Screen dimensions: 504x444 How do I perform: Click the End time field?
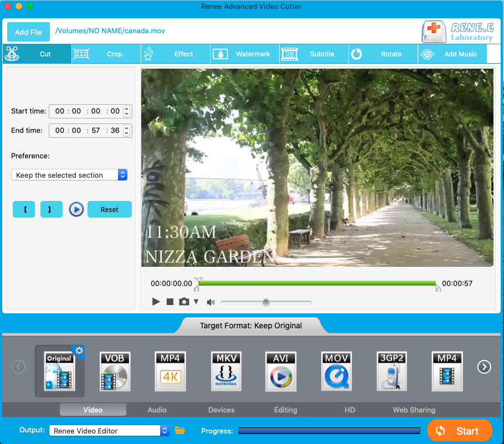(90, 131)
